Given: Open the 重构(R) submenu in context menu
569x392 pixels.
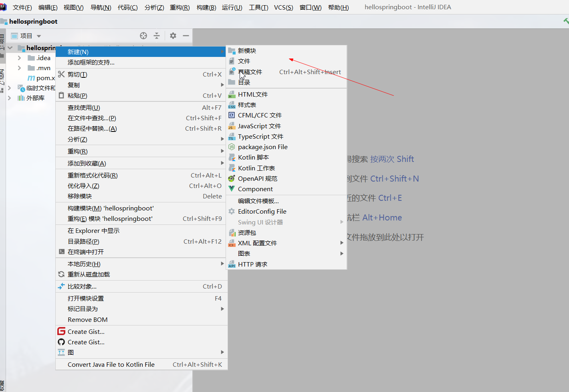Looking at the screenshot, I should tap(141, 151).
